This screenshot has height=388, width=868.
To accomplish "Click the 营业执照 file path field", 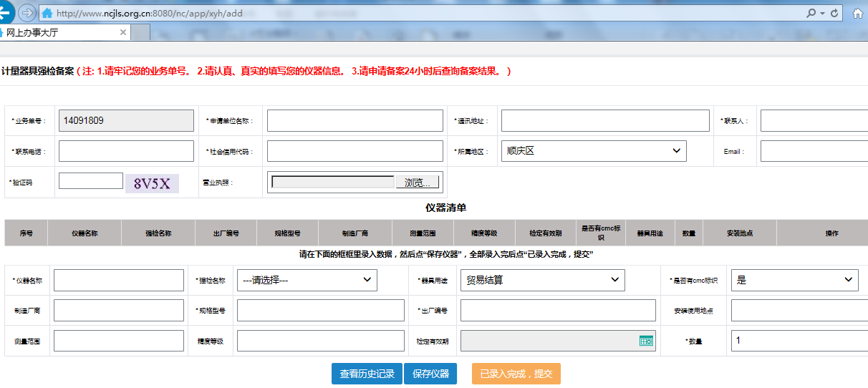I will (333, 183).
